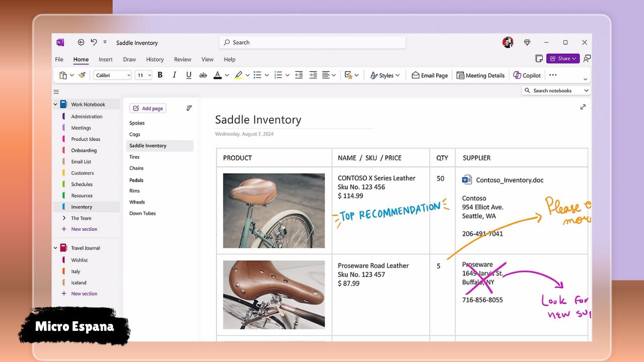Image resolution: width=644 pixels, height=362 pixels.
Task: Toggle Bold formatting
Action: (x=160, y=75)
